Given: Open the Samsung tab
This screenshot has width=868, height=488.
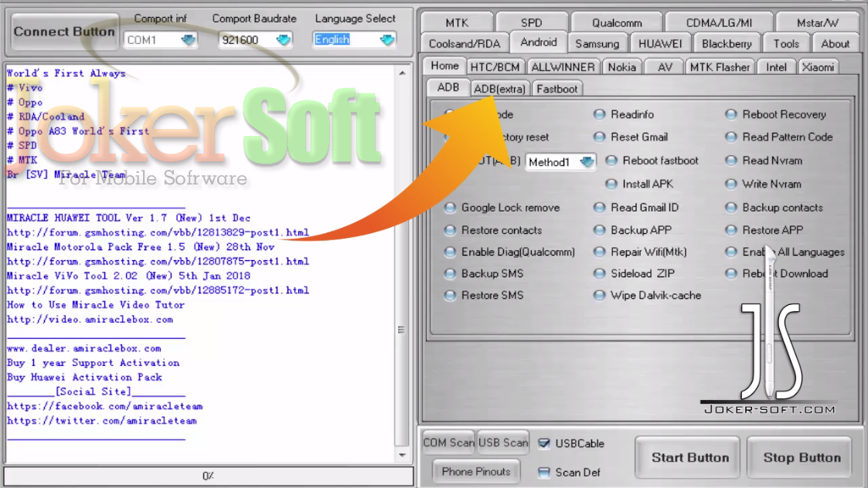Looking at the screenshot, I should click(x=597, y=44).
